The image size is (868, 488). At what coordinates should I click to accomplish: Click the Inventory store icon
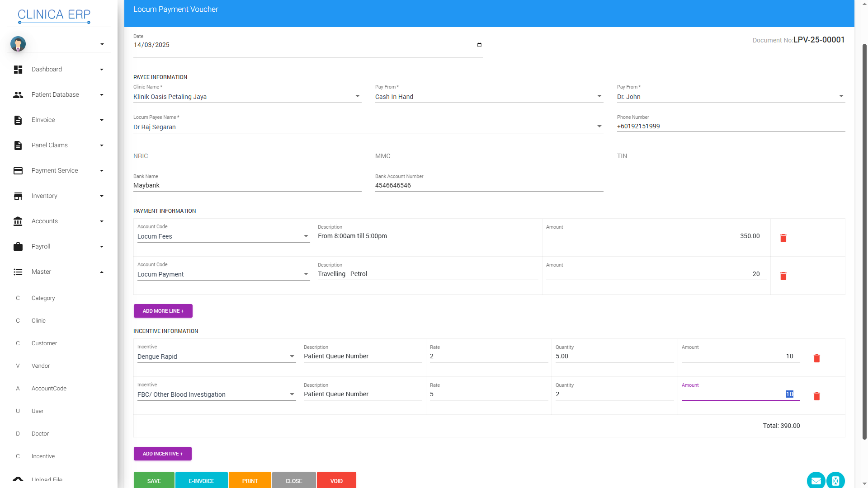coord(18,196)
